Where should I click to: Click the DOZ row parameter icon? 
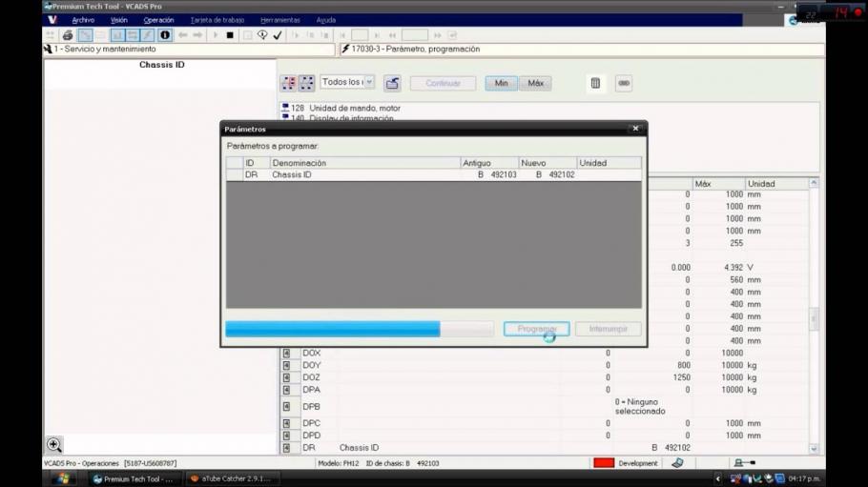coord(287,377)
